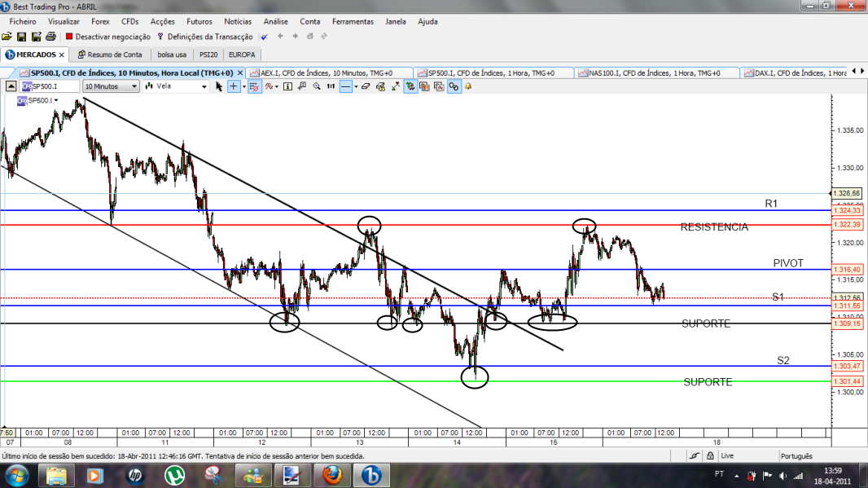Open the 10 Minutos timeframe dropdown

[x=111, y=86]
